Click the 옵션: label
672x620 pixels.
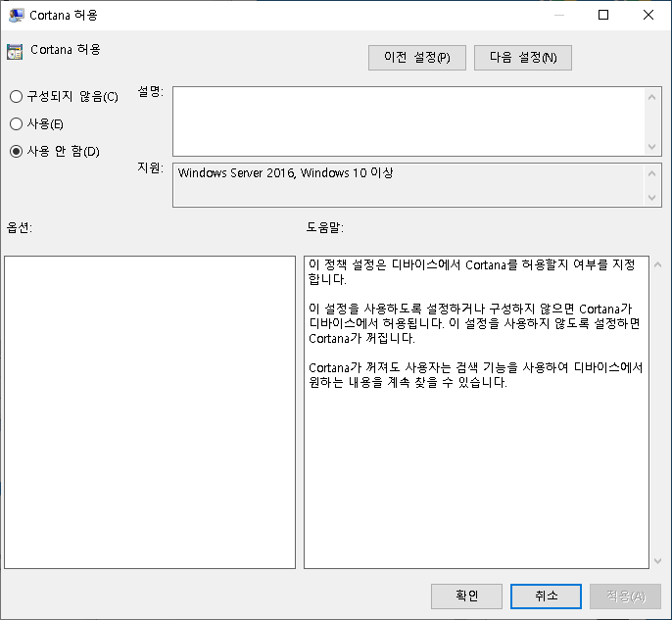[x=20, y=227]
